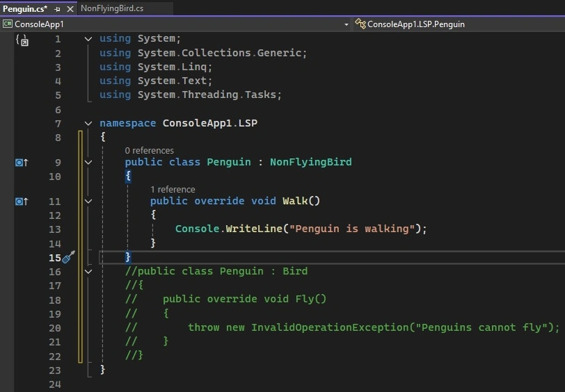Show the '0 references' CodeLens link

click(149, 150)
